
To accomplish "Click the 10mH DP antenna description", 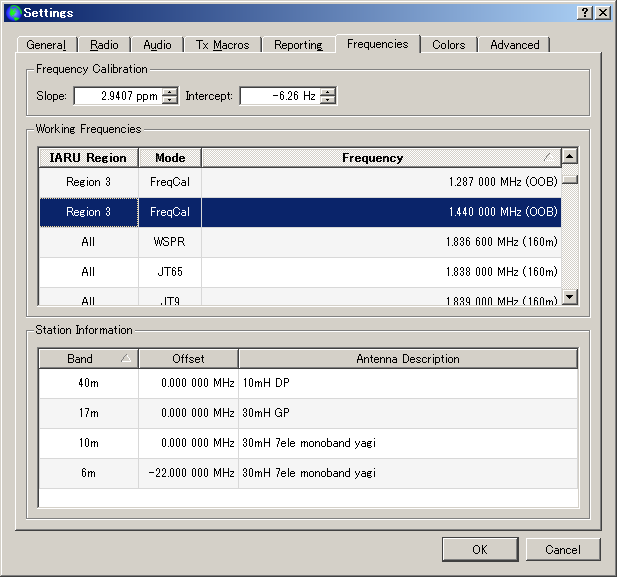I will tap(408, 383).
